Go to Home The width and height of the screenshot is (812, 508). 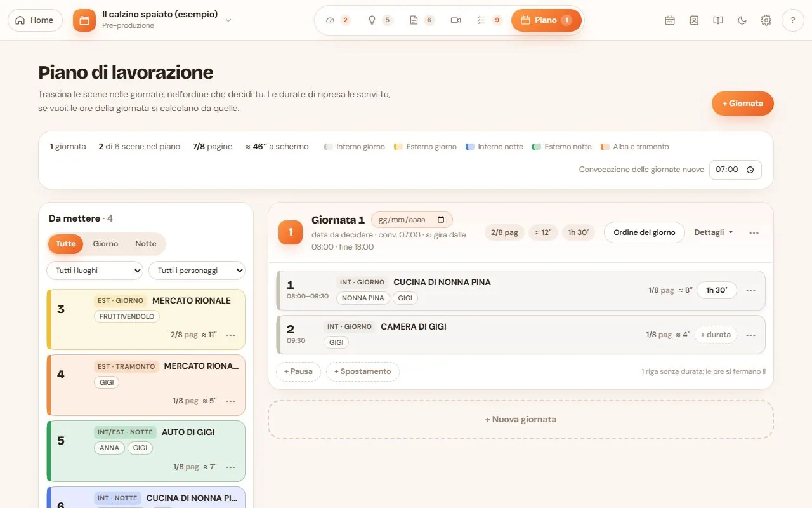tap(35, 20)
